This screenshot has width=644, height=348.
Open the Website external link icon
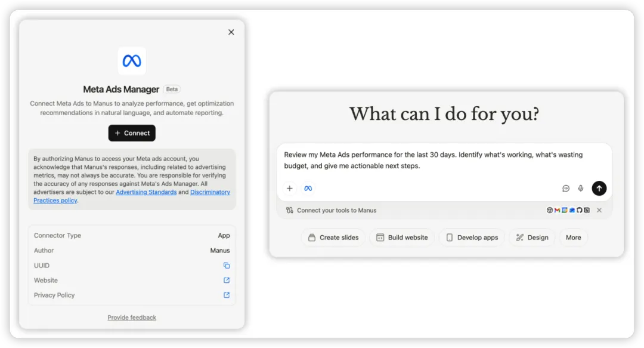(x=227, y=280)
